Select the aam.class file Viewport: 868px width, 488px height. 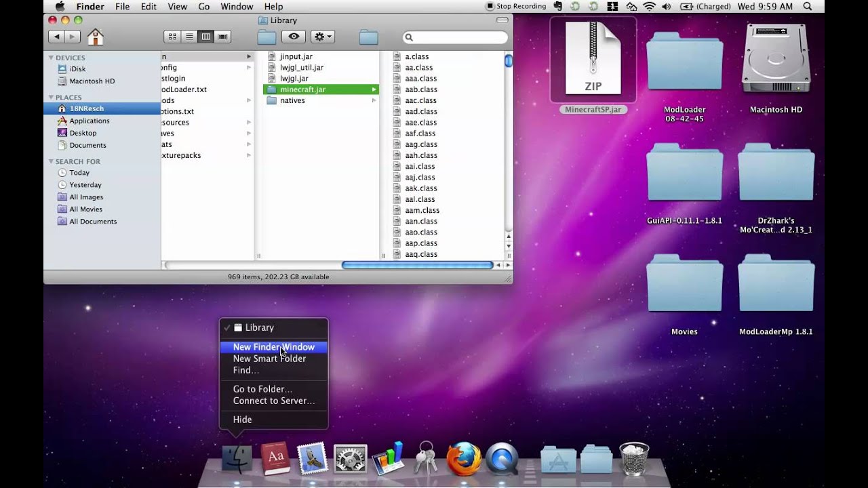click(422, 210)
